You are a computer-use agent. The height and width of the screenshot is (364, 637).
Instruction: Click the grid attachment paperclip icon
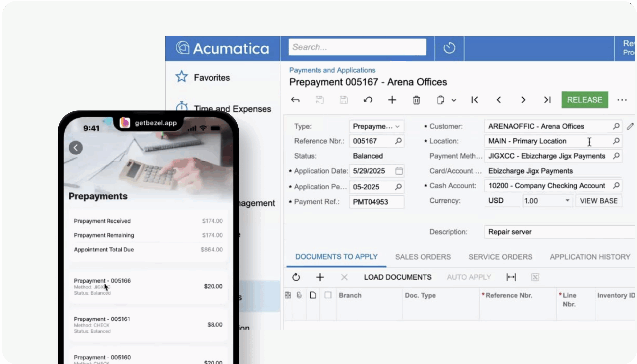click(299, 295)
